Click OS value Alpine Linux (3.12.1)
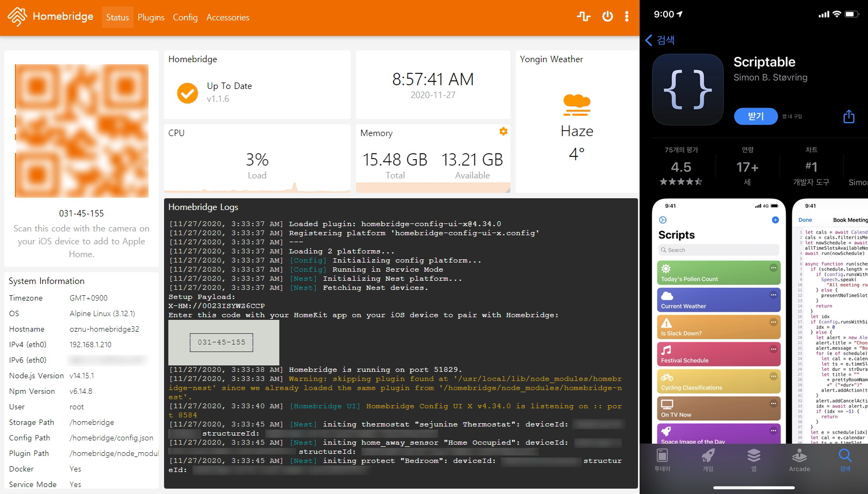 pos(102,313)
